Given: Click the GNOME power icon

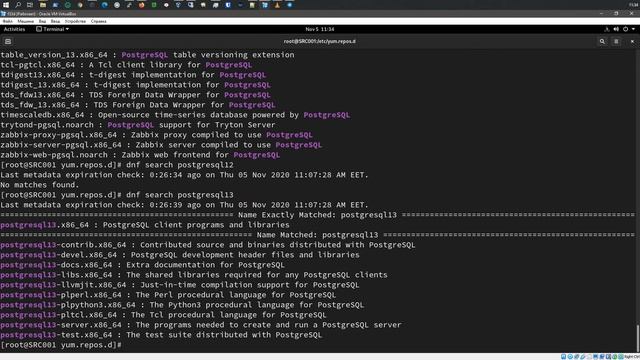Looking at the screenshot, I should [x=625, y=29].
